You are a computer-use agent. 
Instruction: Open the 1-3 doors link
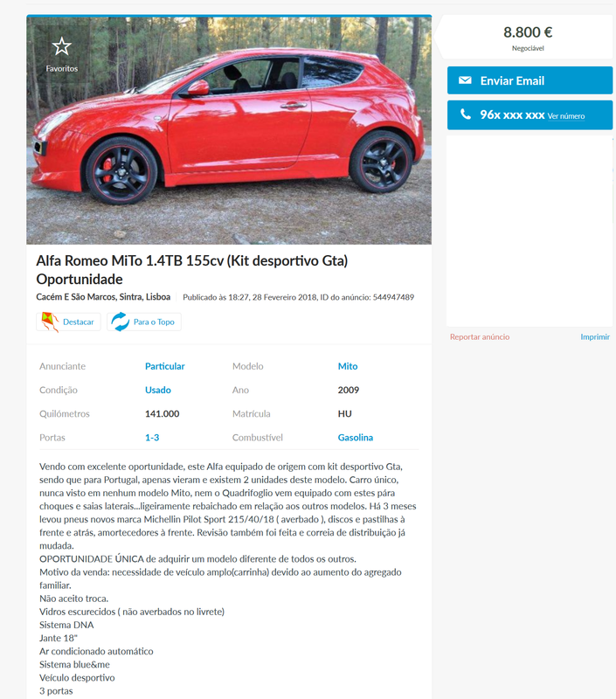coord(152,438)
